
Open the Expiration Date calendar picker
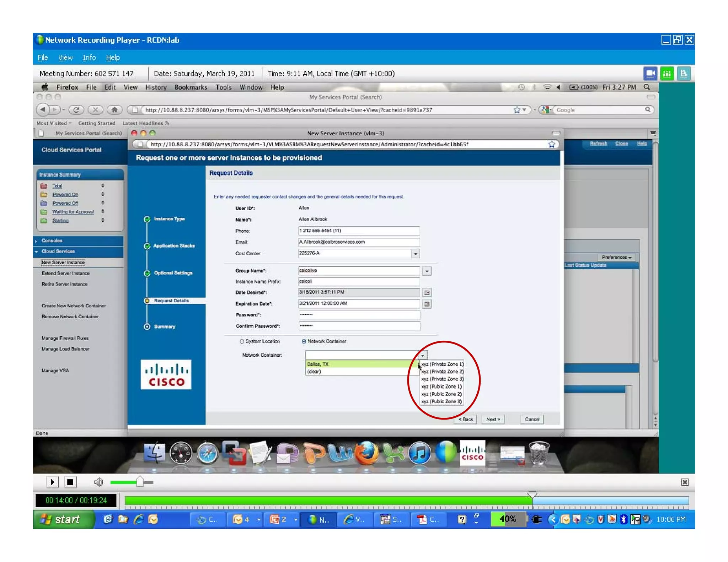pyautogui.click(x=427, y=304)
